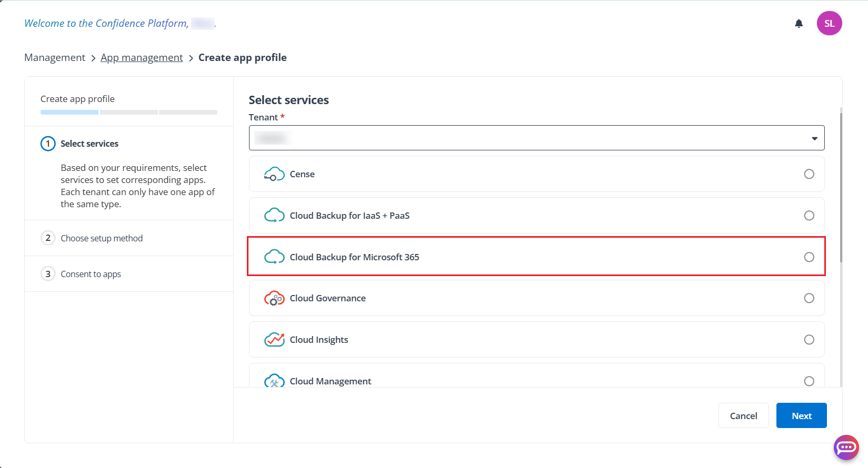Click the Cloud Management tools icon
The height and width of the screenshot is (468, 868).
(x=274, y=381)
